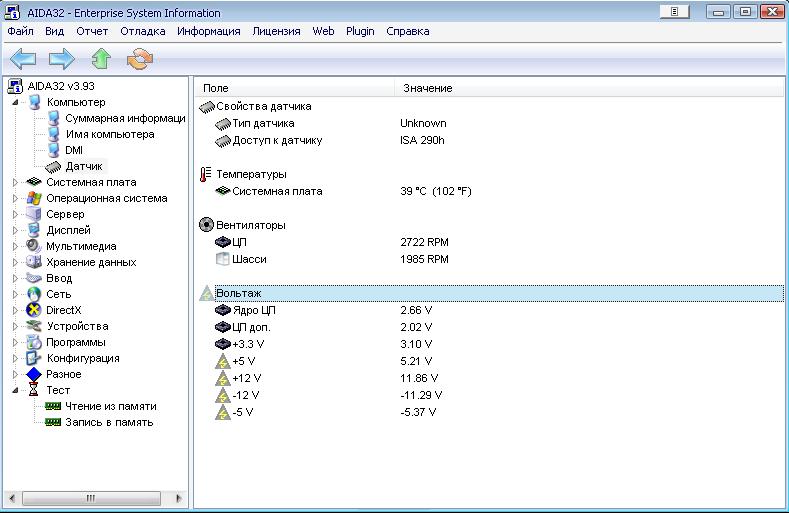This screenshot has height=513, width=789.
Task: Select Чтение из памяти test item
Action: tap(110, 406)
